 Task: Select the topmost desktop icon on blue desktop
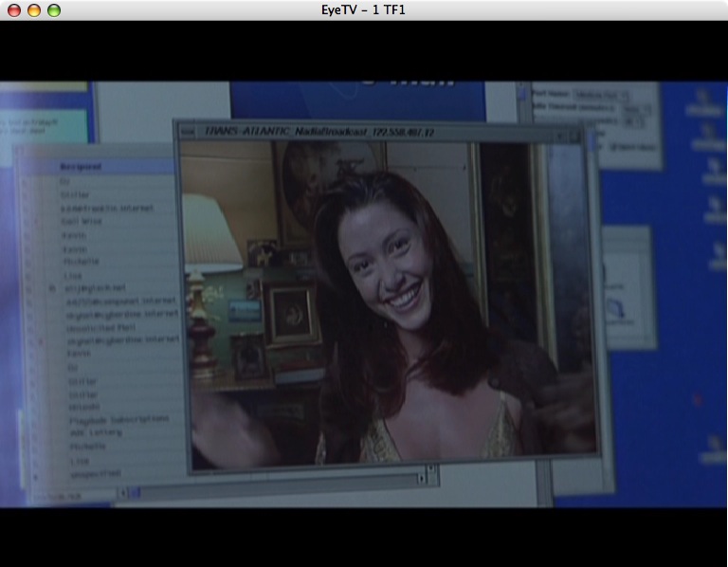(x=703, y=103)
